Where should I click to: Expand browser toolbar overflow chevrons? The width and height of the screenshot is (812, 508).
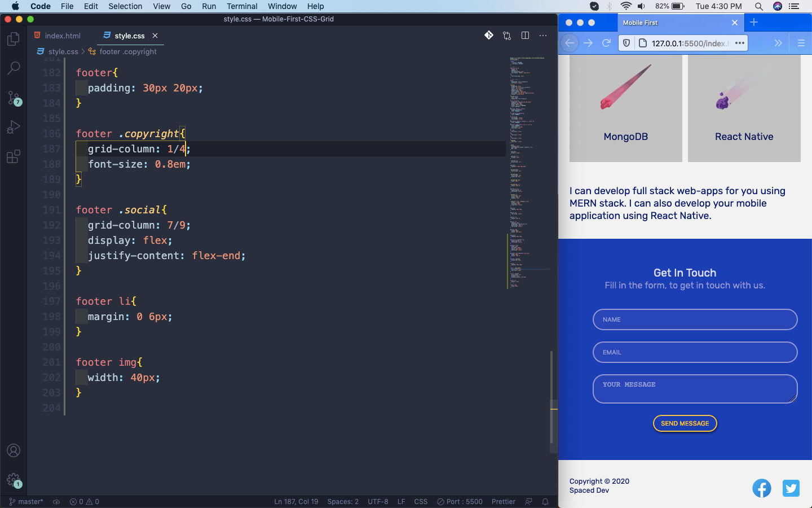pos(778,43)
